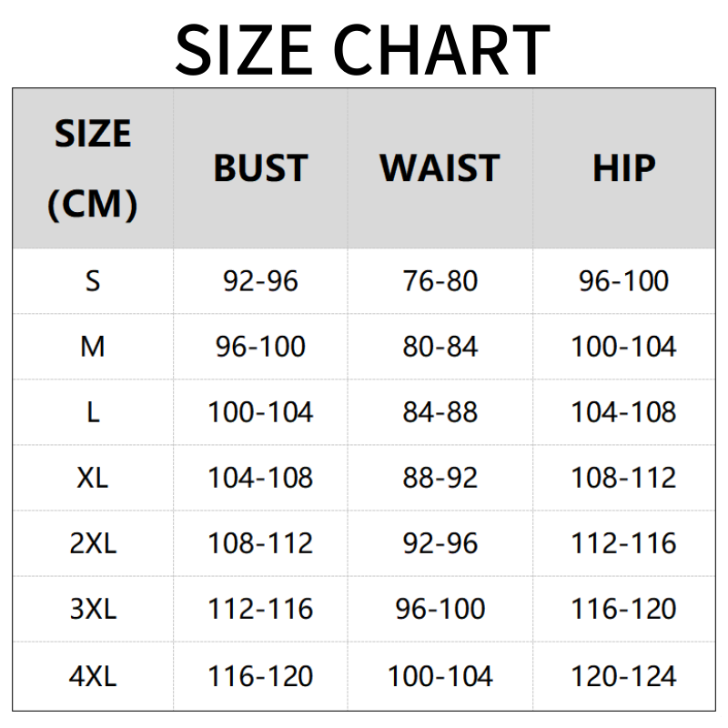Screen dimensions: 728x728
Task: Click bust value 92-96 for size S
Action: coord(260,281)
